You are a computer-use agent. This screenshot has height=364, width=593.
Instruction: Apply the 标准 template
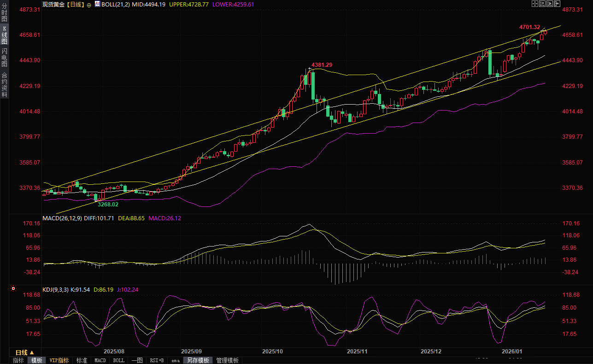point(82,360)
